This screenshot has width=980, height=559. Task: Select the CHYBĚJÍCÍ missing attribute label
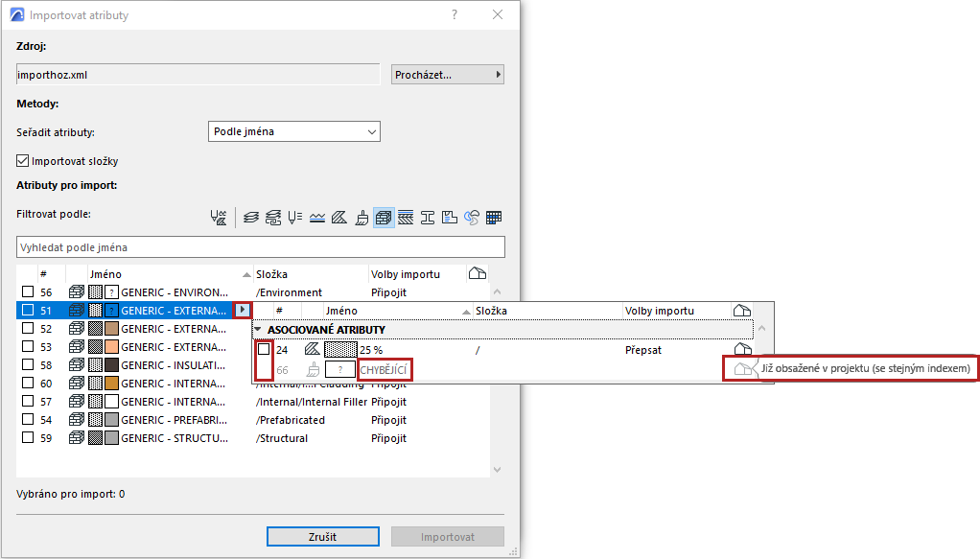[x=384, y=369]
